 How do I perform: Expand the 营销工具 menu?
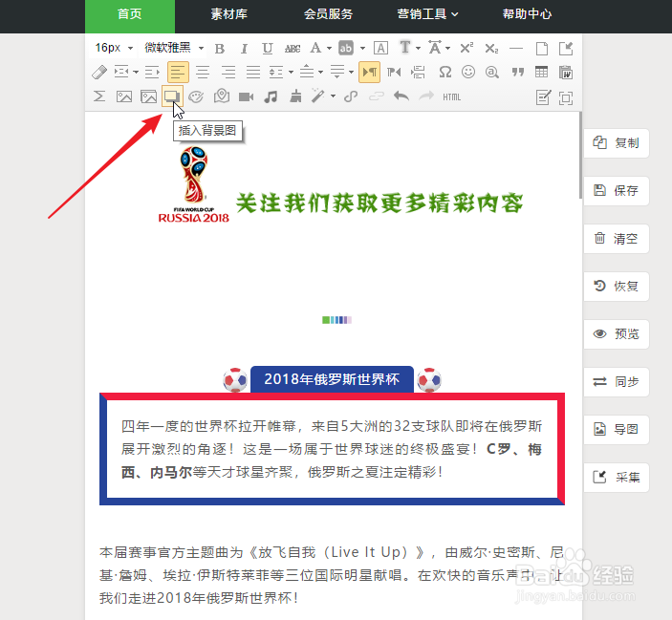point(427,14)
